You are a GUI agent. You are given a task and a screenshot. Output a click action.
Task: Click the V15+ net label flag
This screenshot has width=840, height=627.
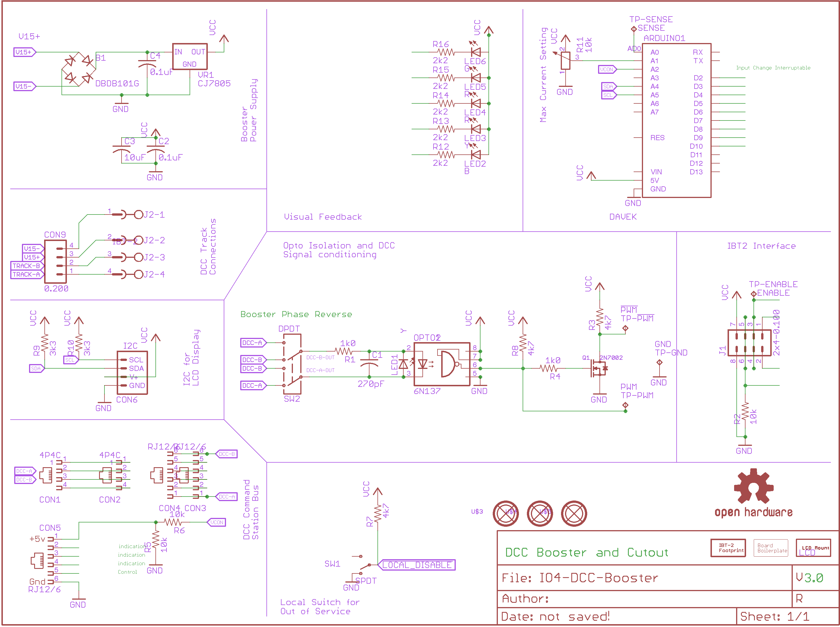coord(25,52)
